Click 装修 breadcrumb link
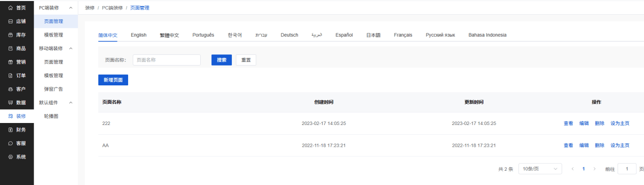Viewport: 644px width, 185px height. [x=89, y=8]
